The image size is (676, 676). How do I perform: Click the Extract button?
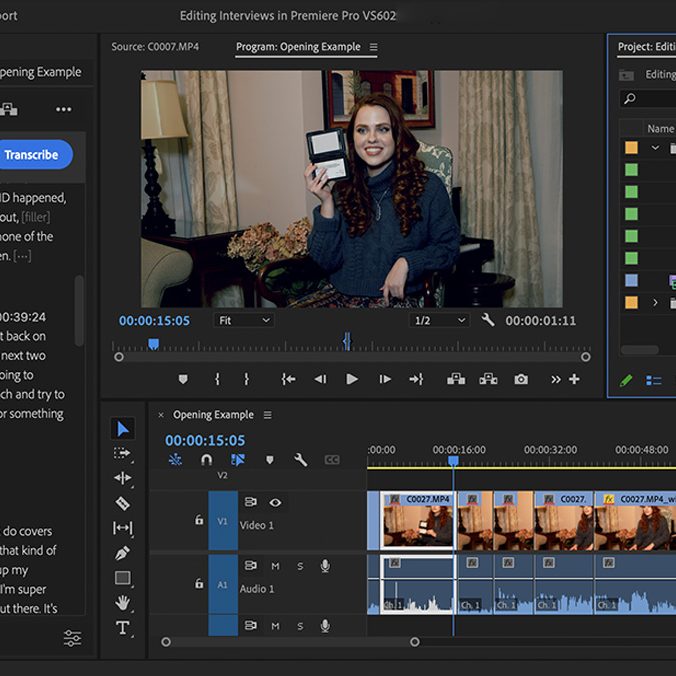488,379
